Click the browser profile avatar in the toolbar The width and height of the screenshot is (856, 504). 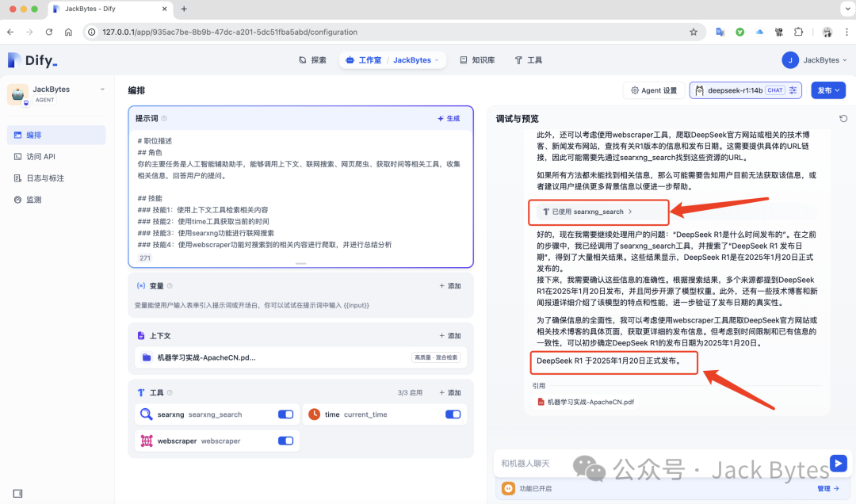[x=827, y=32]
